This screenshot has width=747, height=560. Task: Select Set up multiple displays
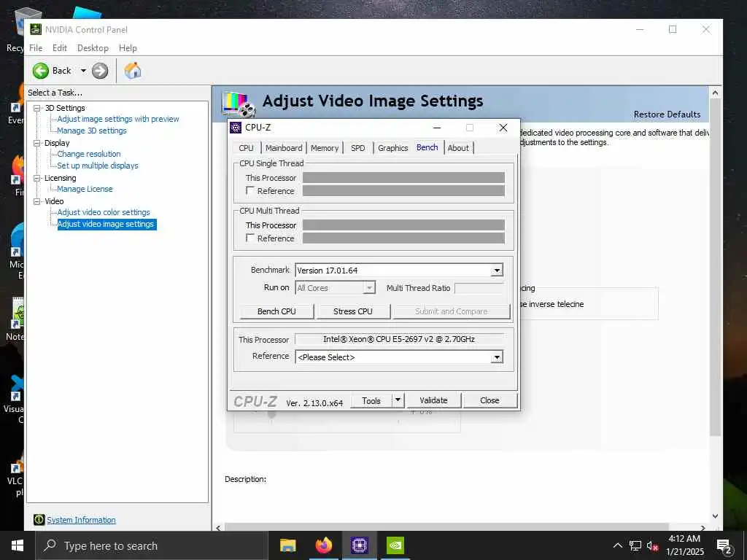[x=98, y=166]
